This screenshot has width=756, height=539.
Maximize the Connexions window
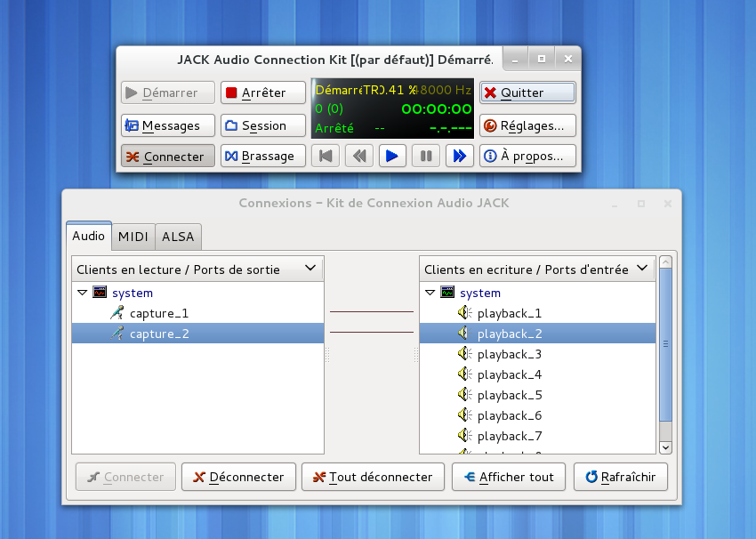(641, 204)
